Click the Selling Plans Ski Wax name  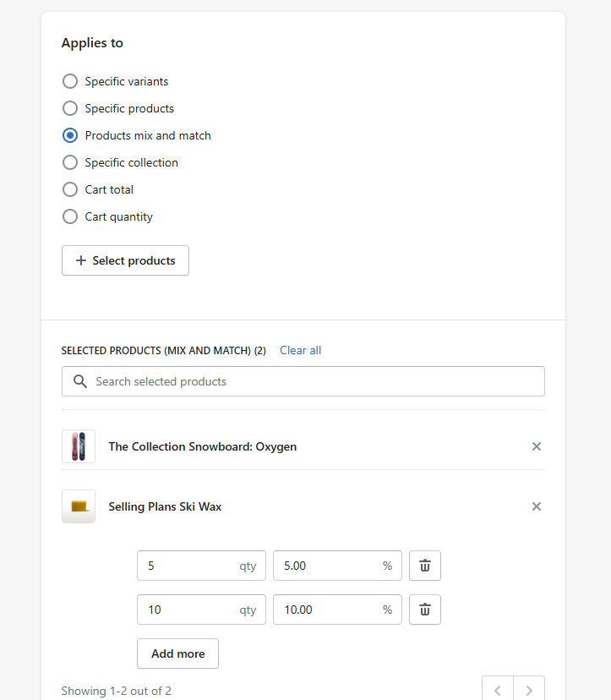165,506
